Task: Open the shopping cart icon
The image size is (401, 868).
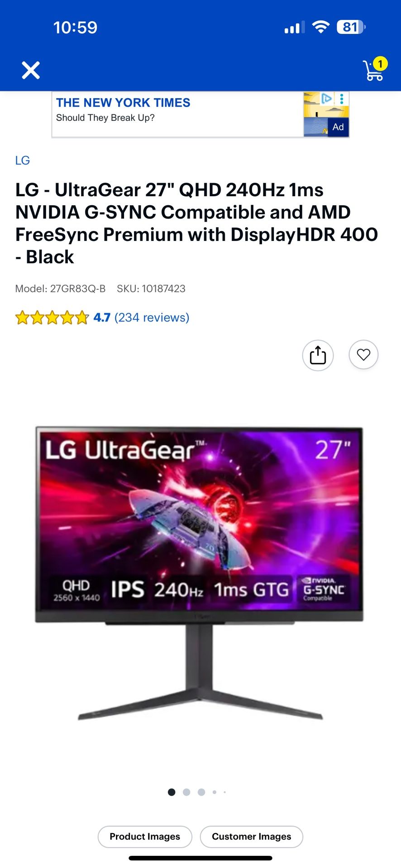Action: 375,70
